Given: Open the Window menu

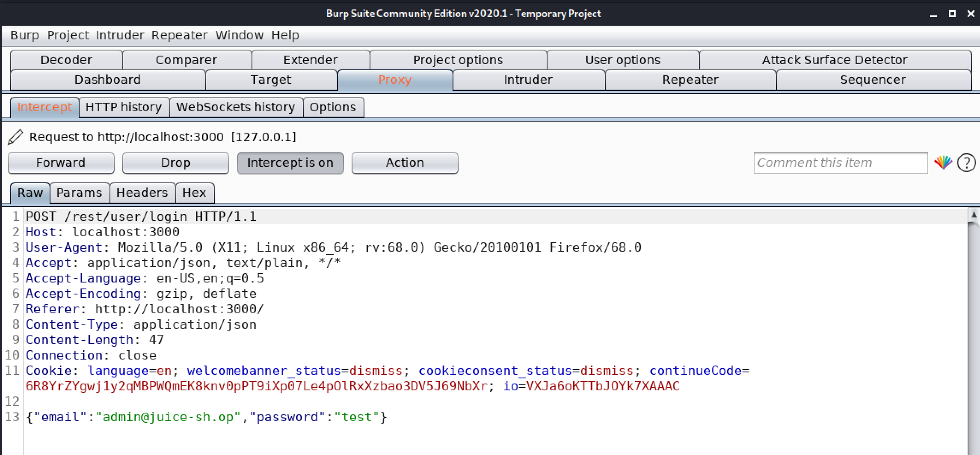Looking at the screenshot, I should pos(239,35).
